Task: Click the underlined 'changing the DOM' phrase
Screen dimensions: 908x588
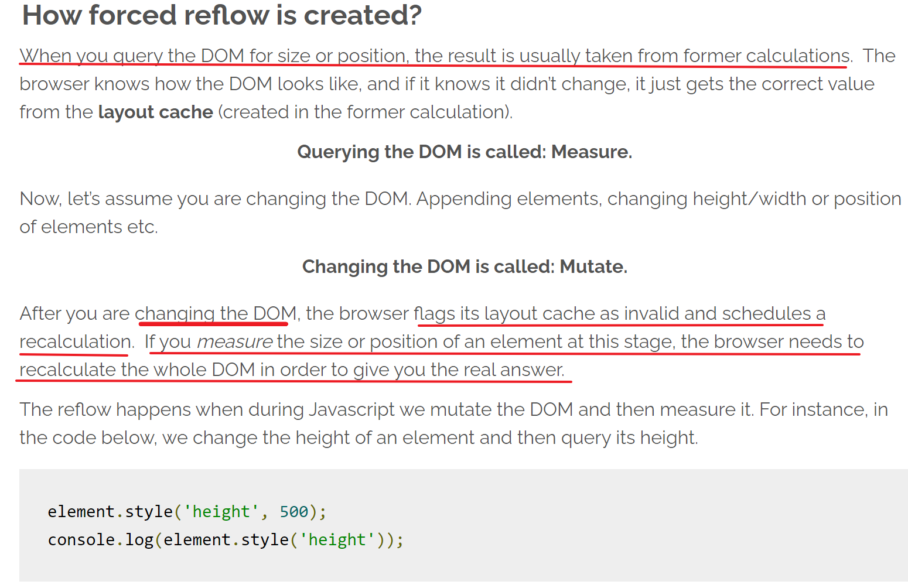Action: coord(216,314)
